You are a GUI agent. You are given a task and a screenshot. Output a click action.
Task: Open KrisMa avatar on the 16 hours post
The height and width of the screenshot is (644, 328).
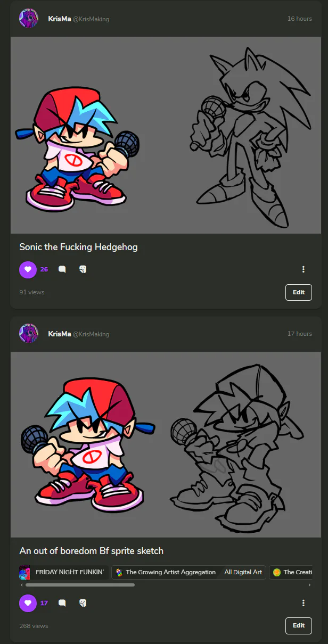(x=28, y=19)
